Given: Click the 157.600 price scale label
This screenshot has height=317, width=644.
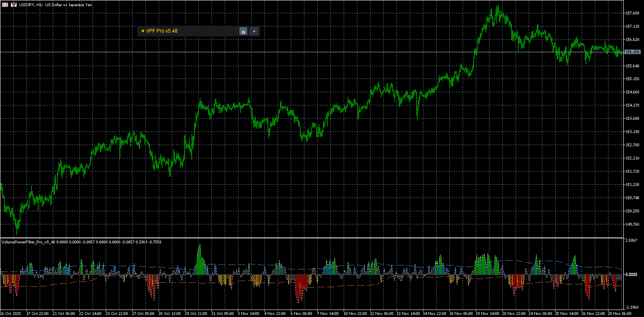Looking at the screenshot, I should click(632, 13).
